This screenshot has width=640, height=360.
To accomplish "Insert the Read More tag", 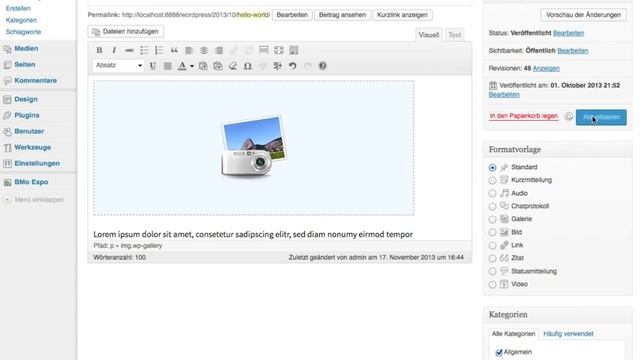I will coord(264,50).
